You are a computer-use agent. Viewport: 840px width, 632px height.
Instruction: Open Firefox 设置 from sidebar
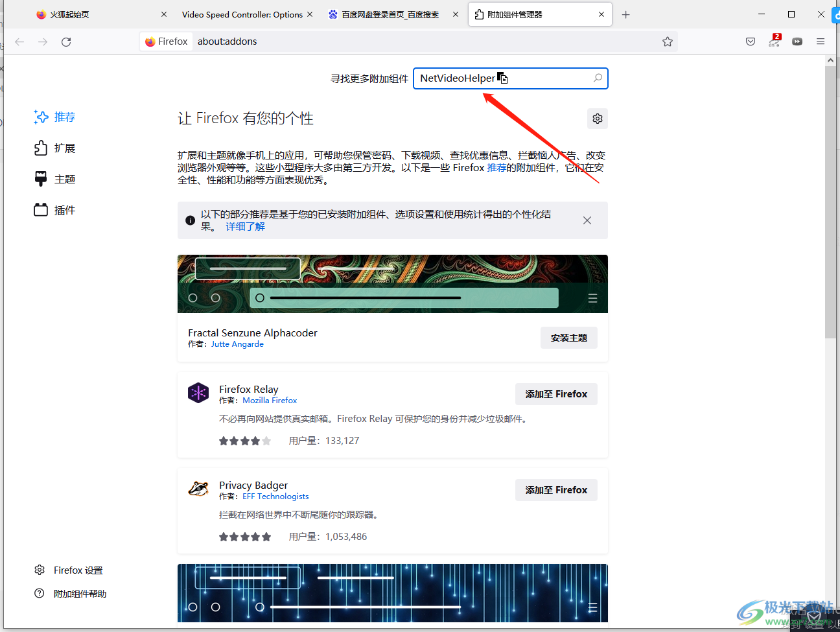(69, 570)
